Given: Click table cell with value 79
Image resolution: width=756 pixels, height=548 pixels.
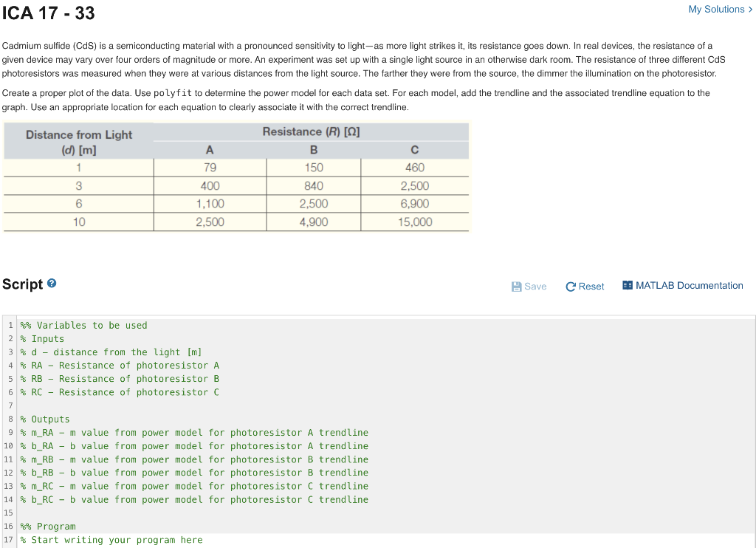Looking at the screenshot, I should coord(210,168).
